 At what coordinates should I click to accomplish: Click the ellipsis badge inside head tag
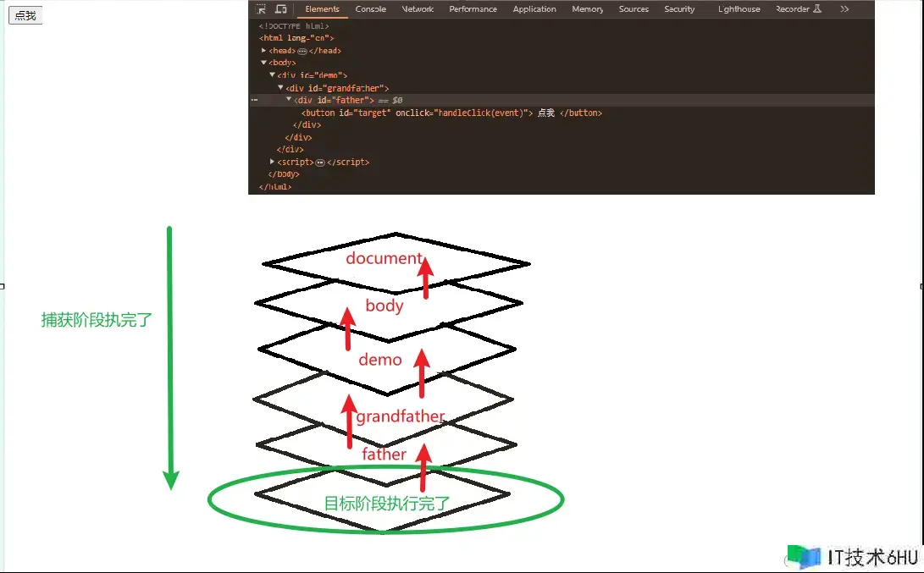[302, 52]
